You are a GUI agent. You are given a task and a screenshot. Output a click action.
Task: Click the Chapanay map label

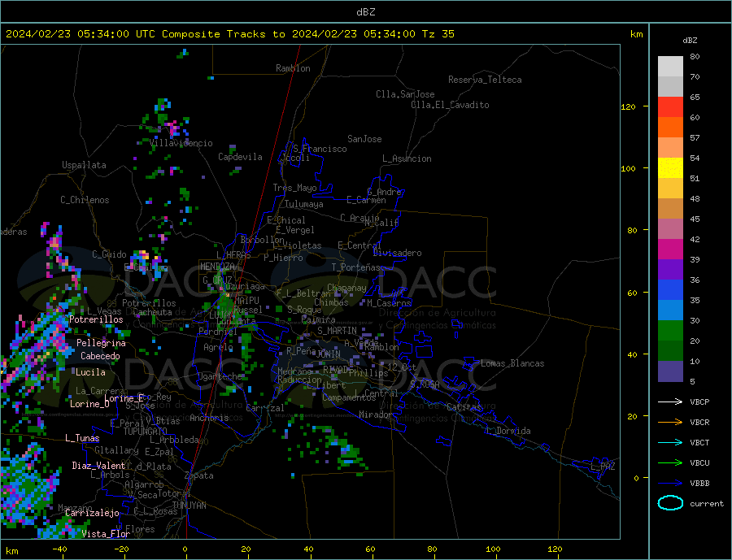pos(346,288)
